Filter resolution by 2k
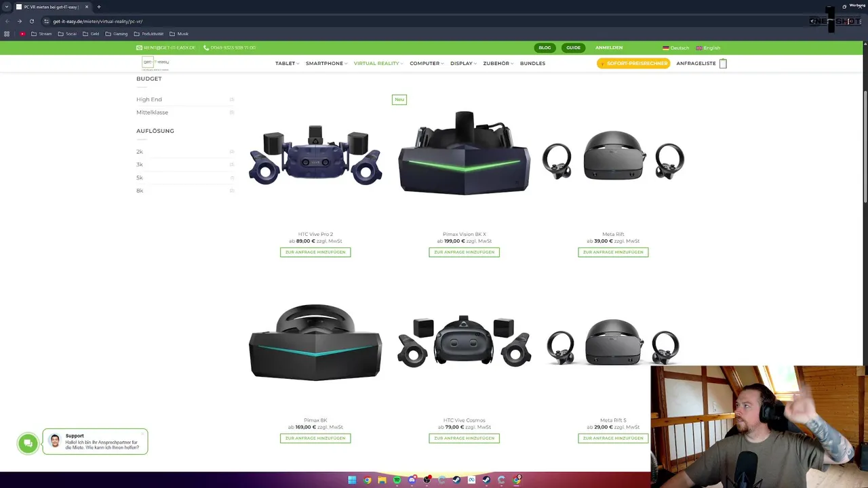The image size is (868, 488). point(140,152)
